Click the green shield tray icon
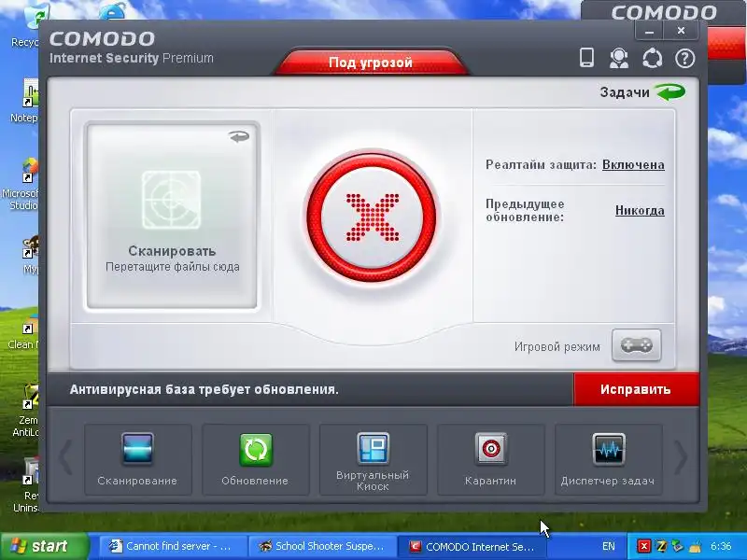This screenshot has width=747, height=560. 677,546
